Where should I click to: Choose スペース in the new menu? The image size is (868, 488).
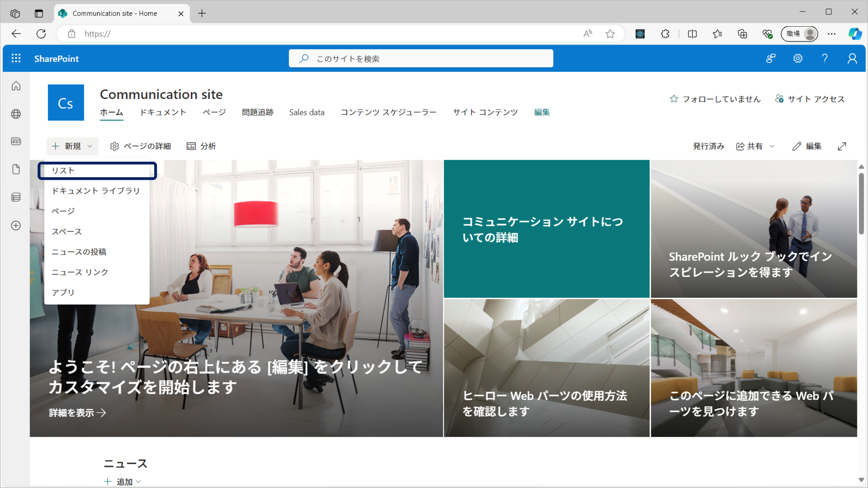coord(97,232)
